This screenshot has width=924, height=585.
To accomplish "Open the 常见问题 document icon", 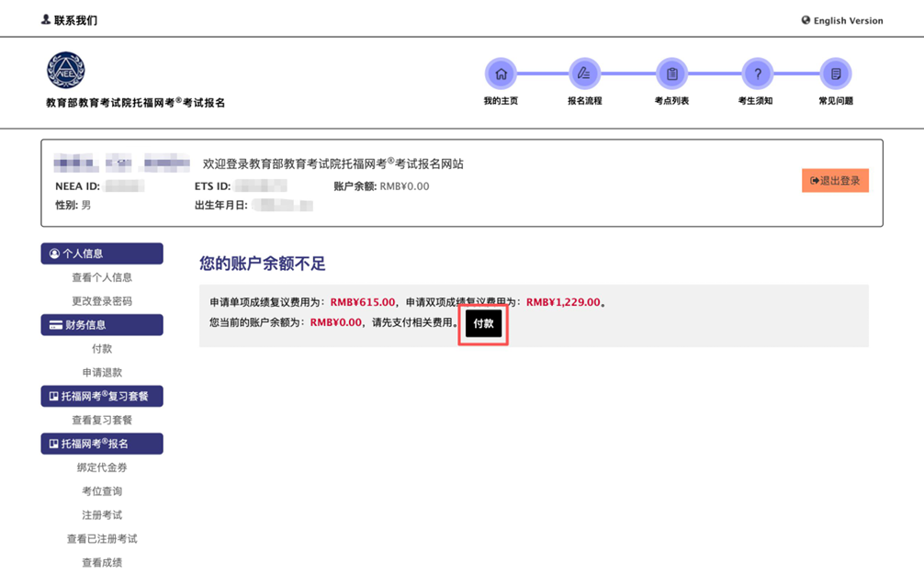I will tap(836, 73).
